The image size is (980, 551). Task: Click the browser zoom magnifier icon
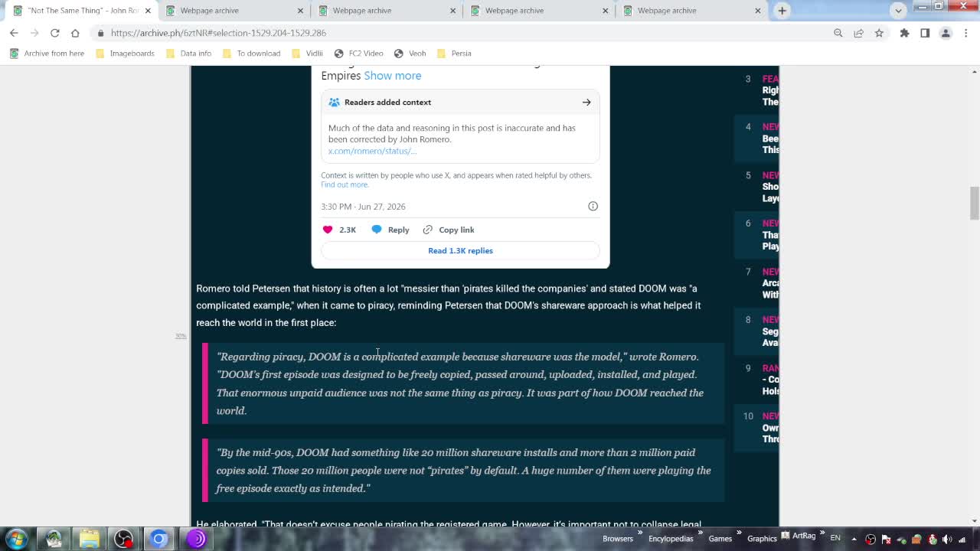838,33
